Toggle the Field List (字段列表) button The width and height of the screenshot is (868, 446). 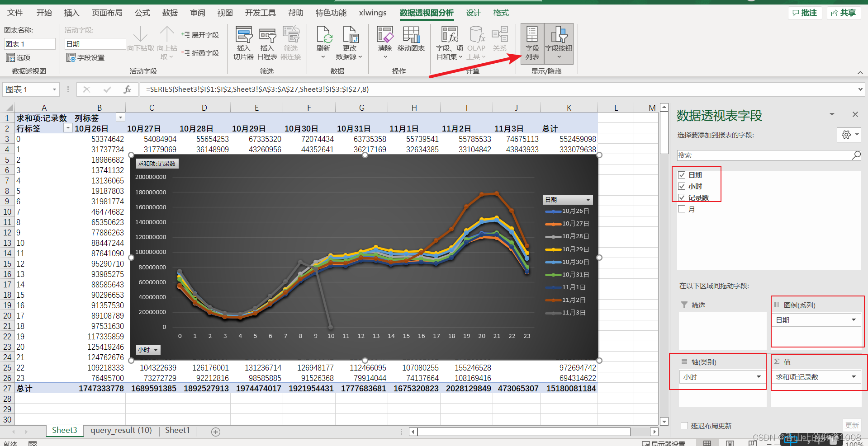(532, 43)
